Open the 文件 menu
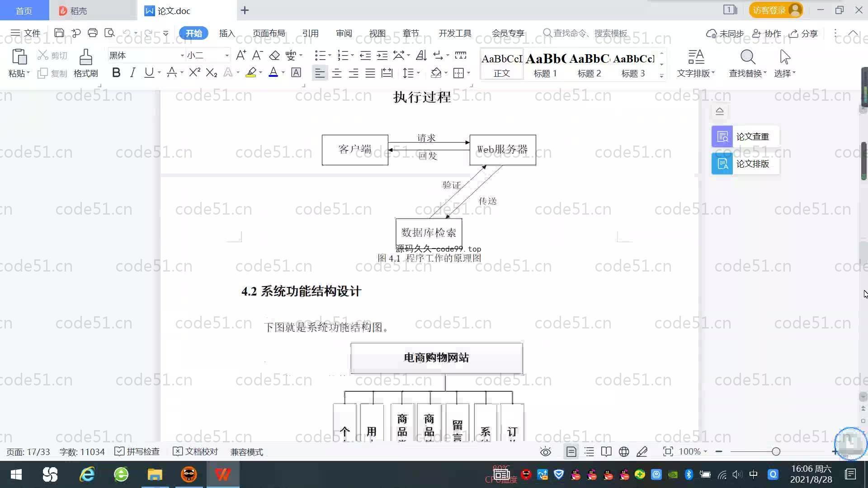Screen dimensions: 868x488 26,33
